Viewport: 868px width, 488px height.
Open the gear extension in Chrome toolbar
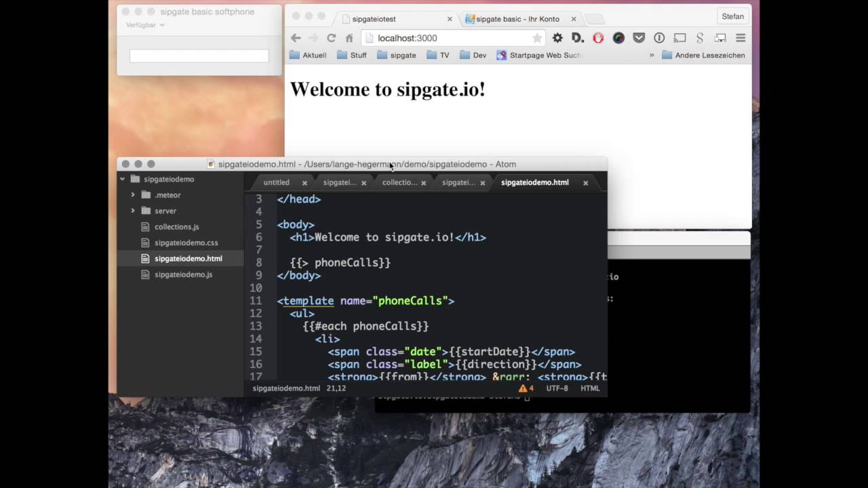pyautogui.click(x=557, y=38)
